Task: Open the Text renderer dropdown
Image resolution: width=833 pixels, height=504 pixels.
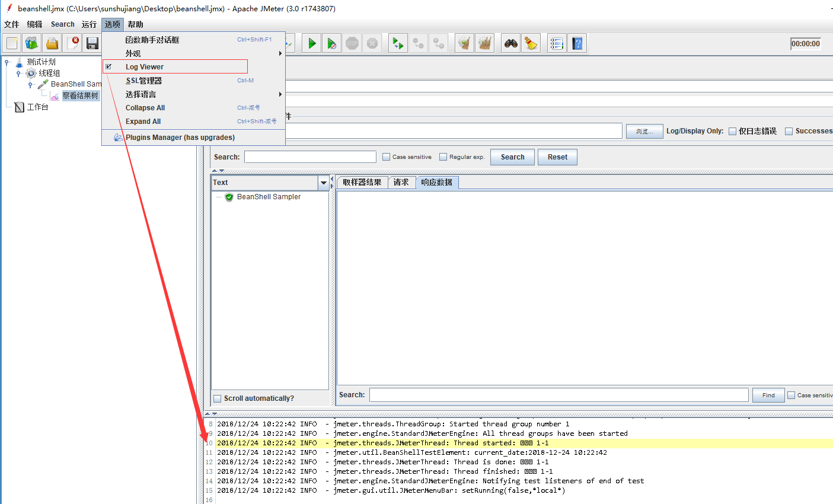Action: coord(324,183)
